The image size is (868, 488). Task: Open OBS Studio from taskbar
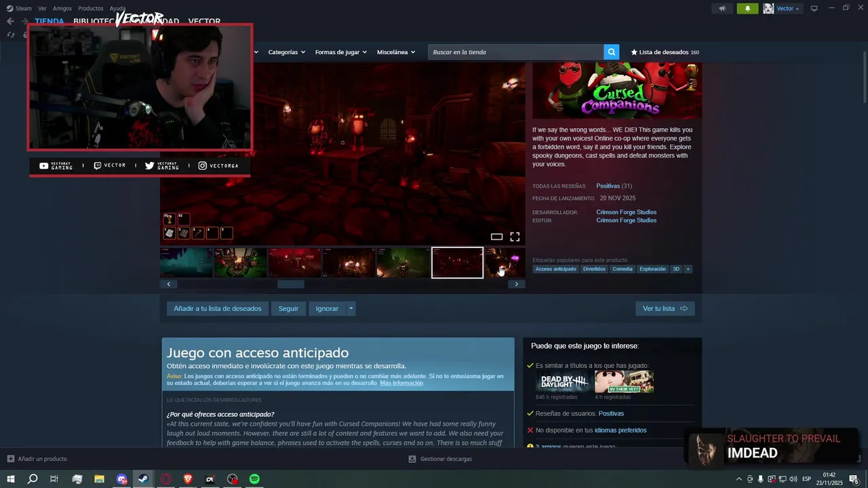click(233, 479)
